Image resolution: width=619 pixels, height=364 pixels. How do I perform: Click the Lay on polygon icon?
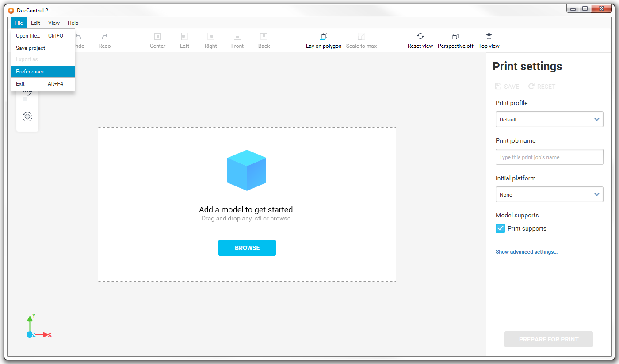tap(324, 36)
